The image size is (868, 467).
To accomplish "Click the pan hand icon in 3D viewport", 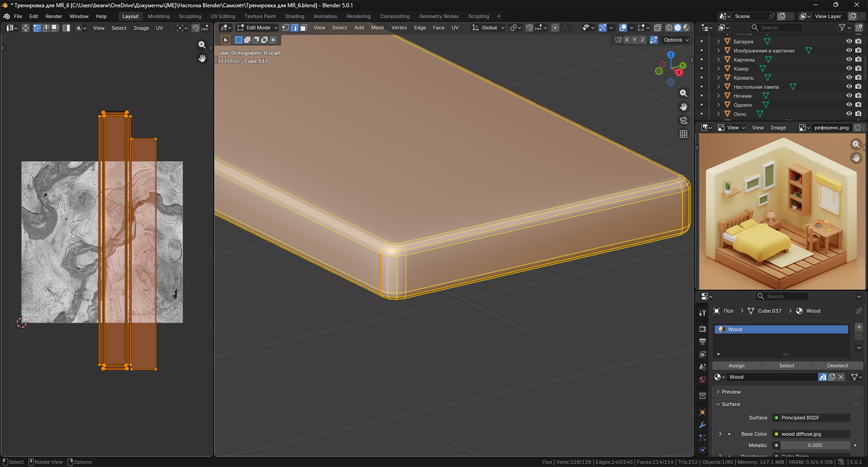I will 684,107.
